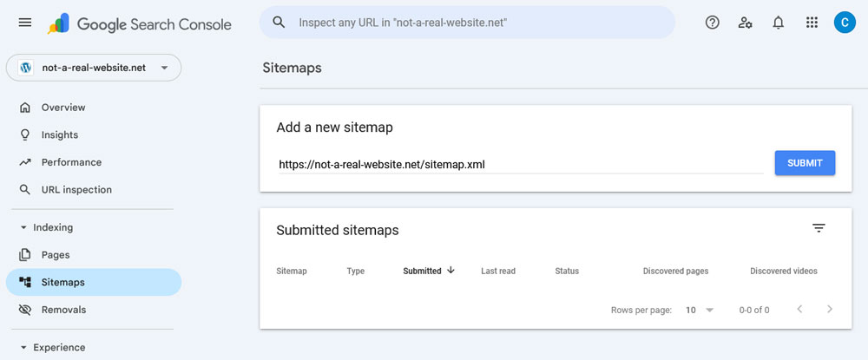The image size is (868, 360).
Task: Toggle sort arrow on Submitted column
Action: (x=450, y=271)
